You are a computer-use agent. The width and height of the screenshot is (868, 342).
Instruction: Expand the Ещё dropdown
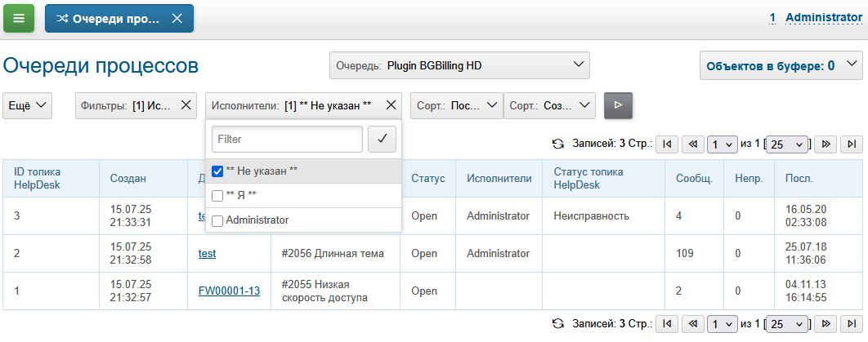pyautogui.click(x=27, y=104)
